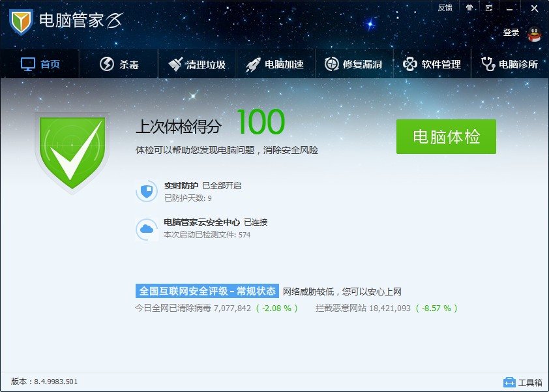Click the monitor icon beside 首页
The width and height of the screenshot is (549, 392).
28,65
